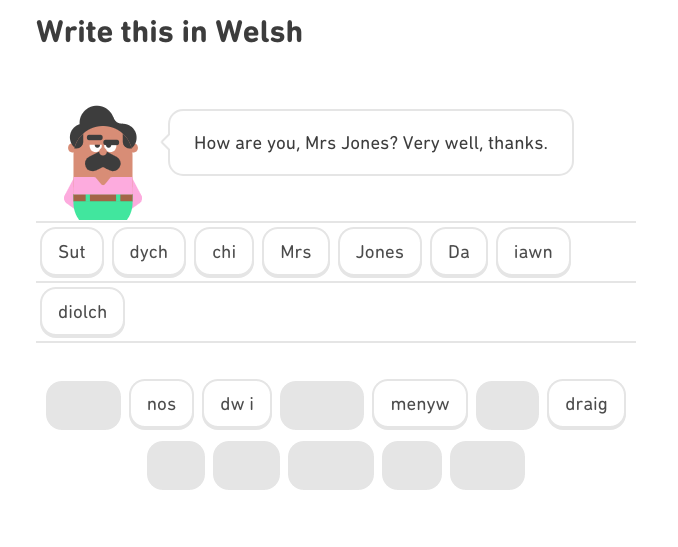Click the English sentence speech bubble
The width and height of the screenshot is (678, 547).
coord(371,143)
